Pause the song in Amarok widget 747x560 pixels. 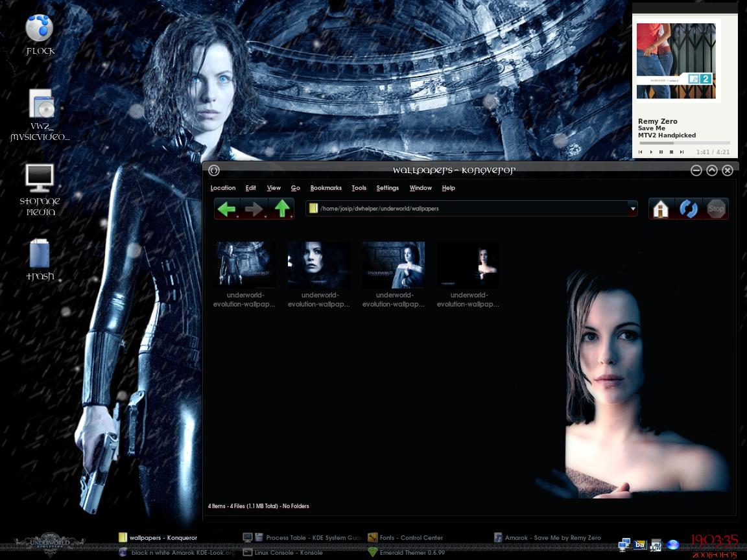pos(661,152)
